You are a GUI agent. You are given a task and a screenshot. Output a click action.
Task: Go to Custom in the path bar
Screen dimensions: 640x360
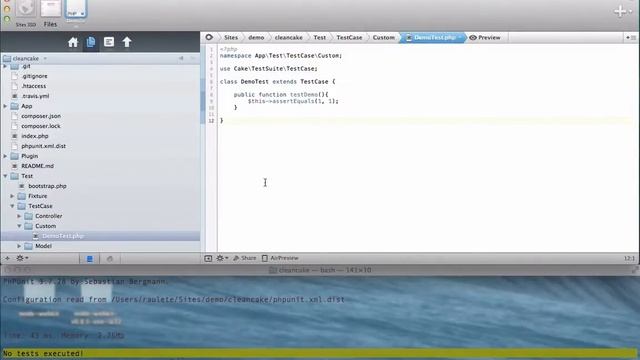coord(384,38)
